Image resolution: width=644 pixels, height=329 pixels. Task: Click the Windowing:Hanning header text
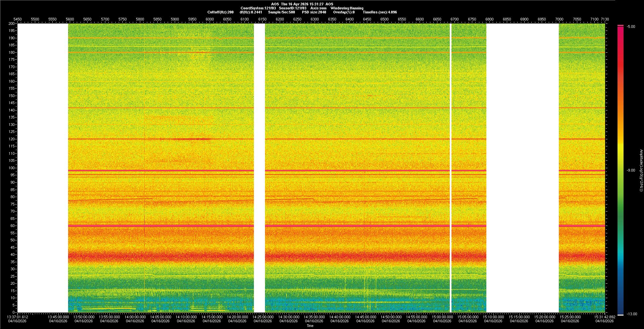click(347, 8)
